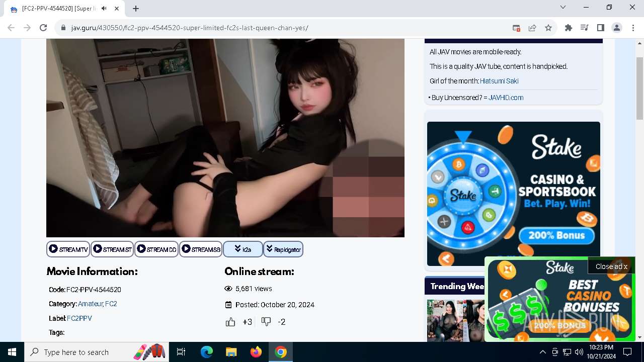Select the STREAMST server button

click(x=112, y=249)
